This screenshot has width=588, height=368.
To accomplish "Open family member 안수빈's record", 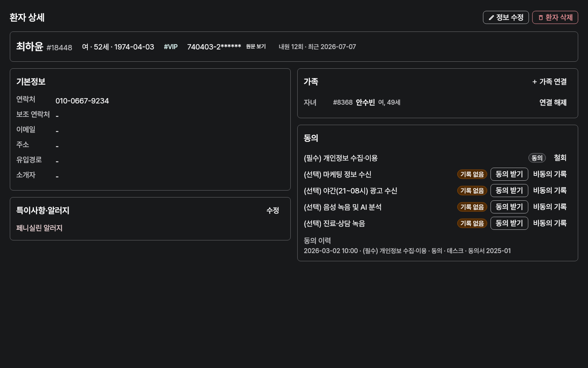I will coord(365,103).
